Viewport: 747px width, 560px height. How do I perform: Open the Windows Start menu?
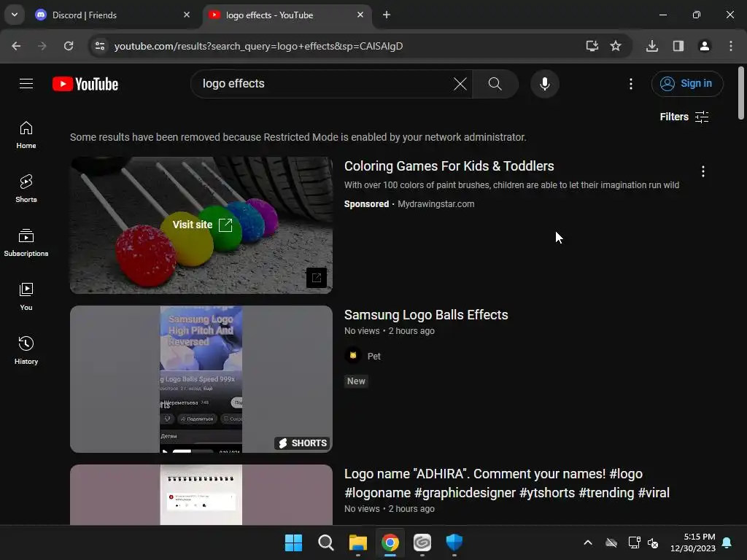(x=293, y=542)
